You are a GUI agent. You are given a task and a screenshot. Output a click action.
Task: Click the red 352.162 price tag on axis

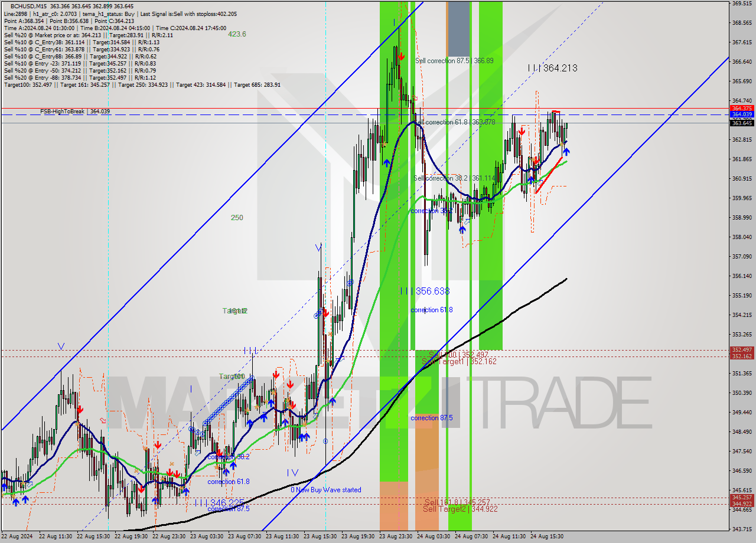click(x=742, y=356)
